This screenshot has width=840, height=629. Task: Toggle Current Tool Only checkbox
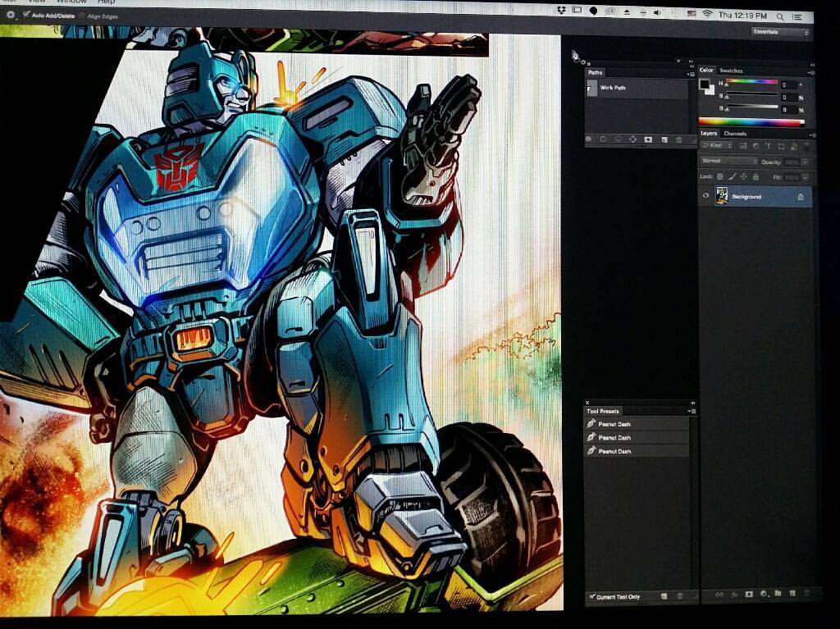pos(592,596)
